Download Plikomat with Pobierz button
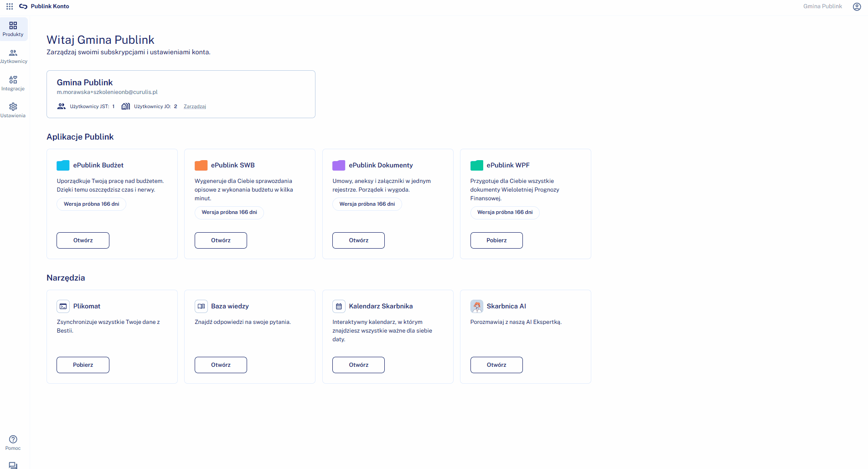The image size is (868, 469). [83, 365]
